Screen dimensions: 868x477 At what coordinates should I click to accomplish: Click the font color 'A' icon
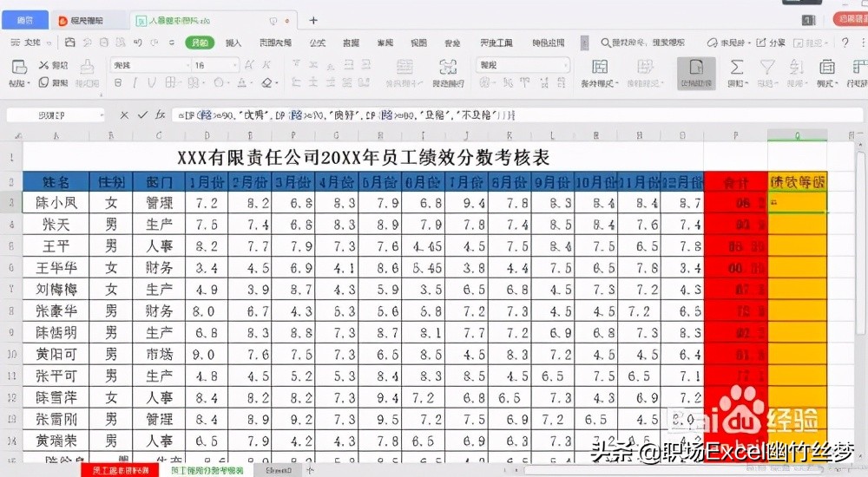point(241,83)
